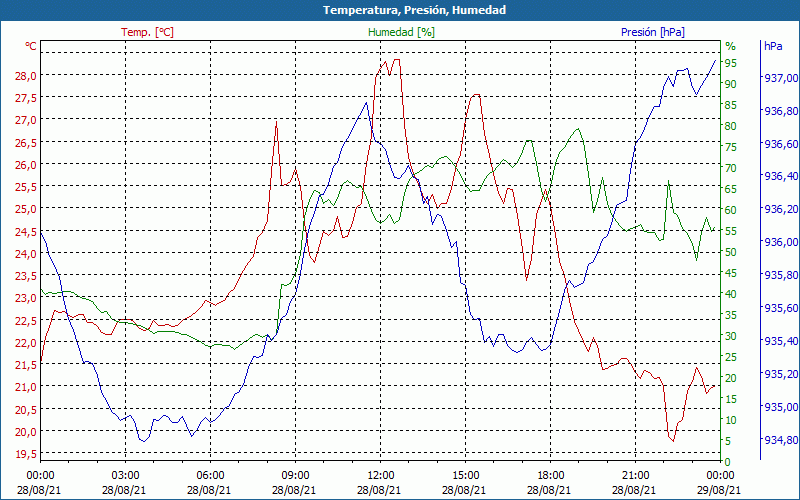Click the '22,0' temperature axis value
This screenshot has height=500, width=800.
(26, 342)
